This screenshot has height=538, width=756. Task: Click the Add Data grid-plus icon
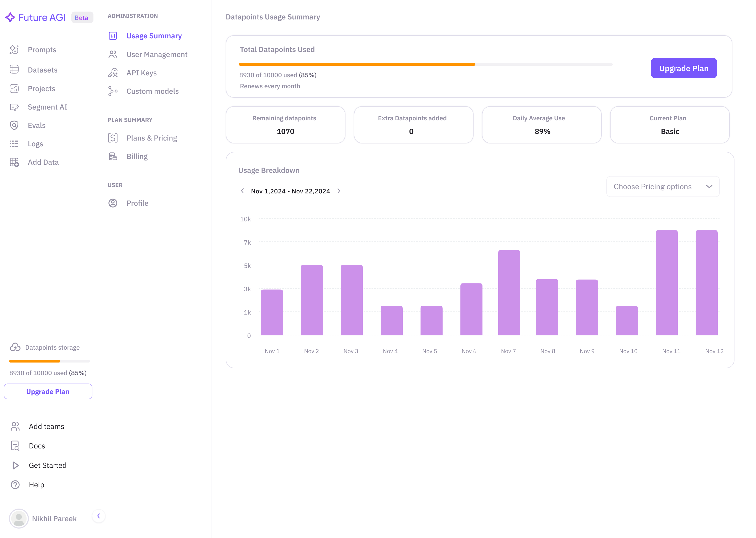[14, 162]
